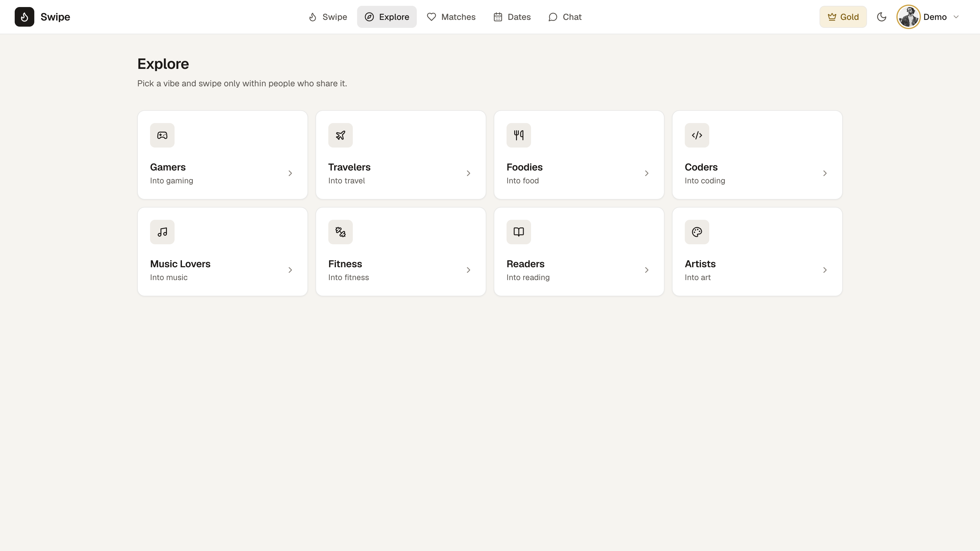
Task: Click the Fitness title text
Action: tap(345, 264)
